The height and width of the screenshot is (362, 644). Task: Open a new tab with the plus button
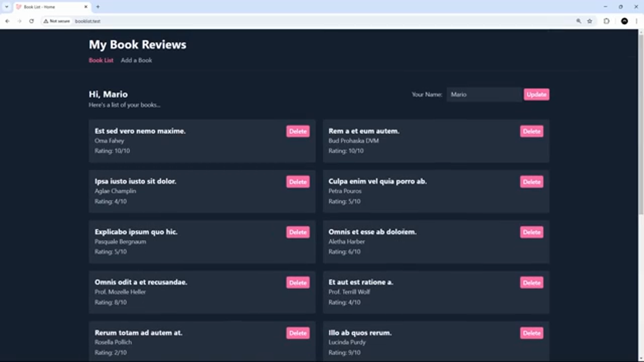click(98, 7)
